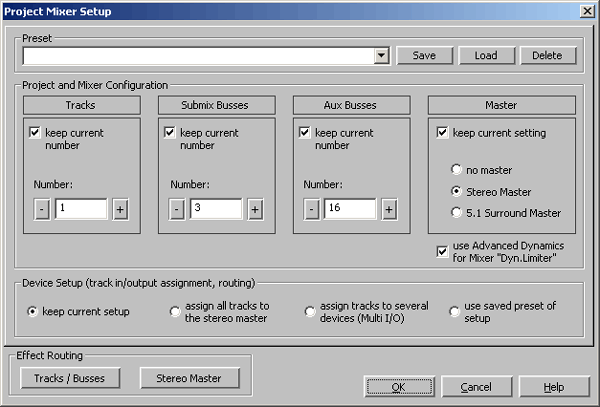Choose assign all tracks to stereo master
Image resolution: width=600 pixels, height=407 pixels.
click(x=175, y=312)
